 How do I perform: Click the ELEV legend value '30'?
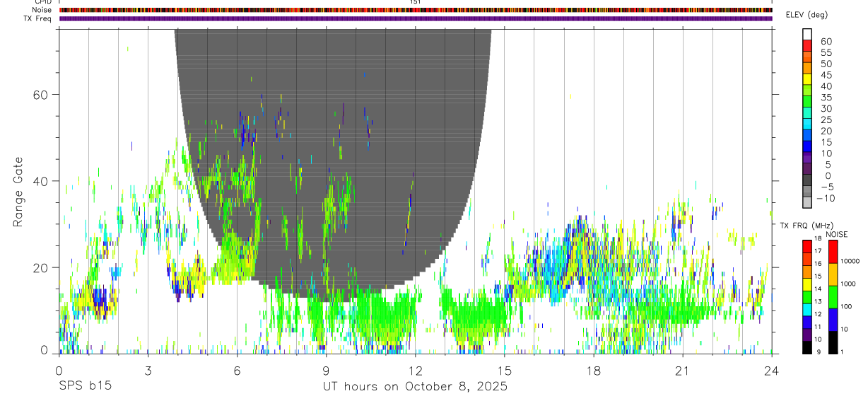click(826, 109)
